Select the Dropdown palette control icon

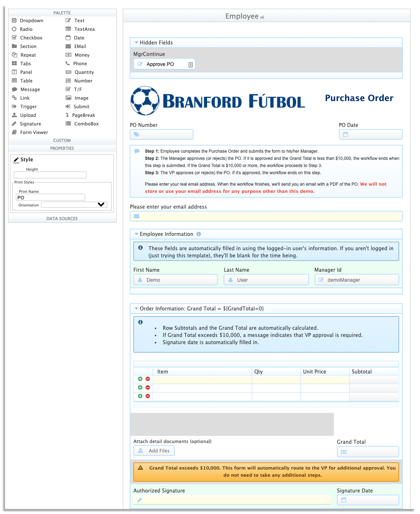14,20
